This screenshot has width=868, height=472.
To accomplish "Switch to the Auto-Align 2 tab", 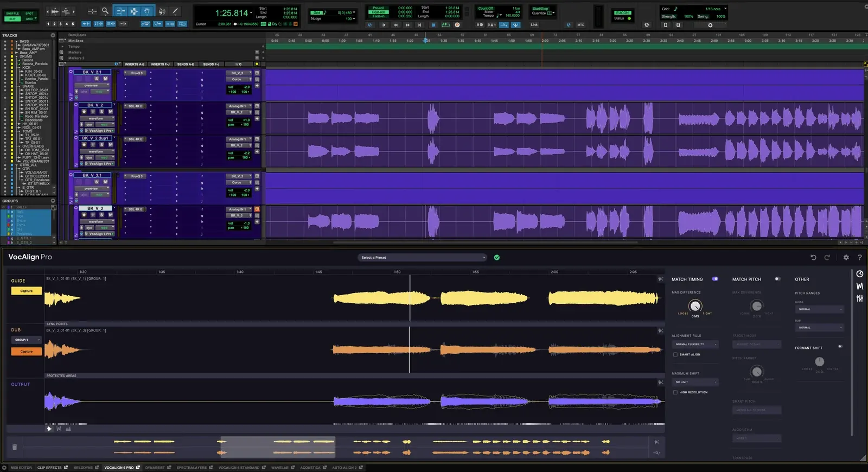I will [347, 467].
